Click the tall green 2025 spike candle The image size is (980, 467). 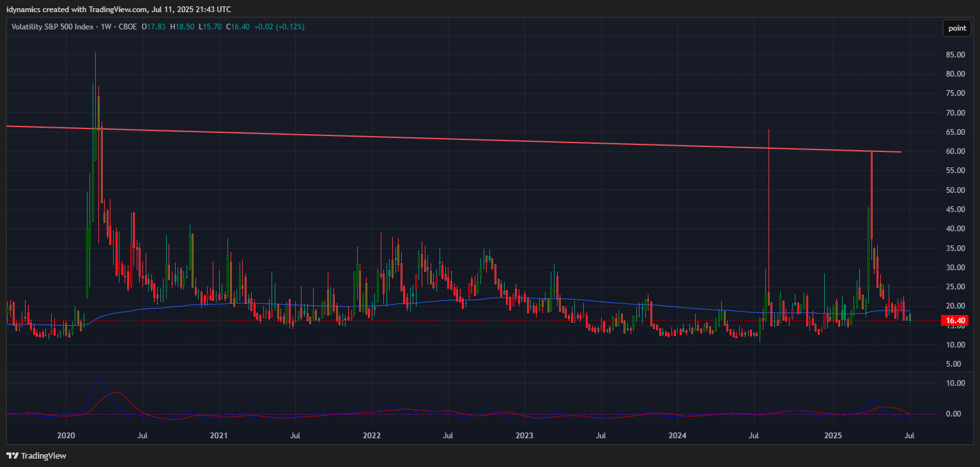[x=871, y=195]
